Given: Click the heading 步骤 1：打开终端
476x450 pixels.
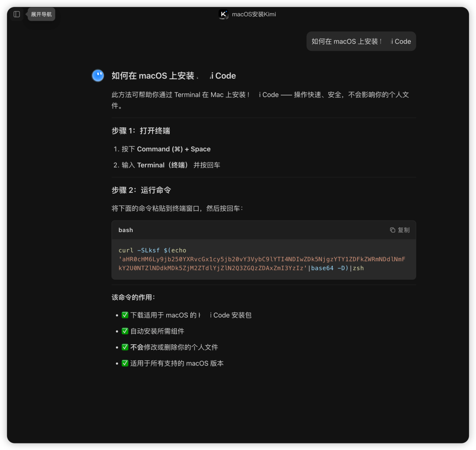Looking at the screenshot, I should point(141,131).
